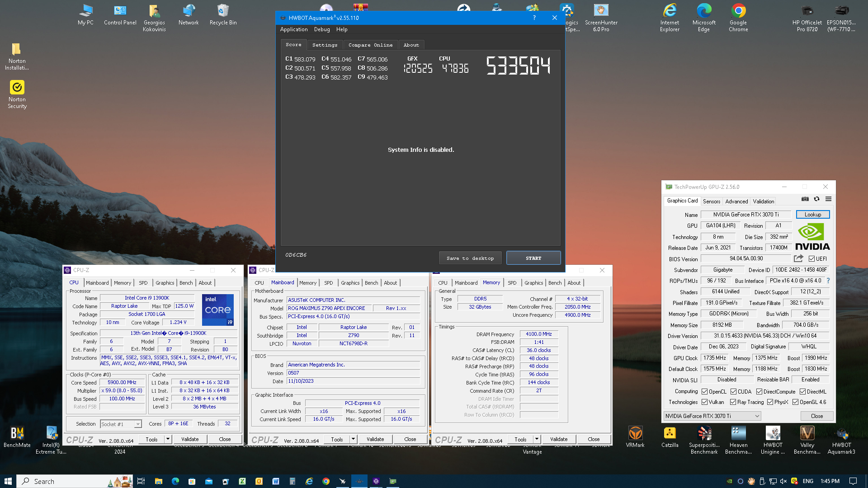Click the Lookup button in GPU-Z
This screenshot has height=488, width=868.
(812, 215)
